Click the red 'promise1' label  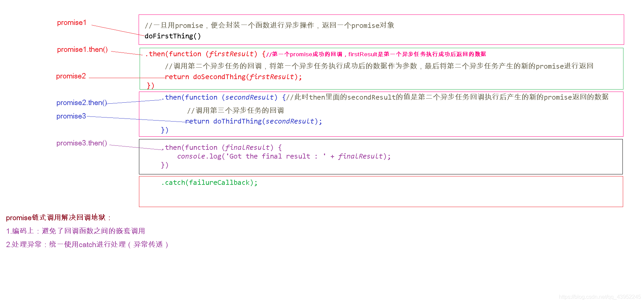[x=72, y=23]
